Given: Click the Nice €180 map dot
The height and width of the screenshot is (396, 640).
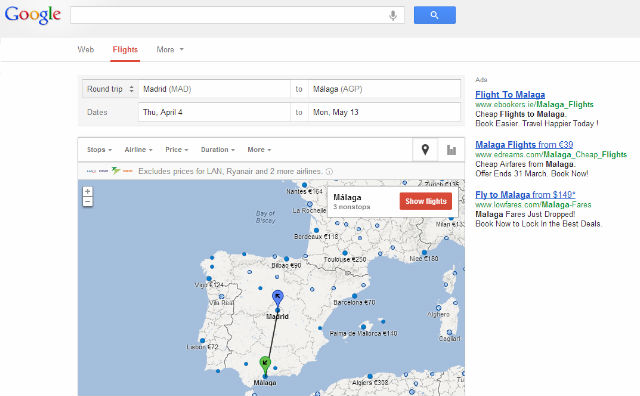Looking at the screenshot, I should point(424,252).
